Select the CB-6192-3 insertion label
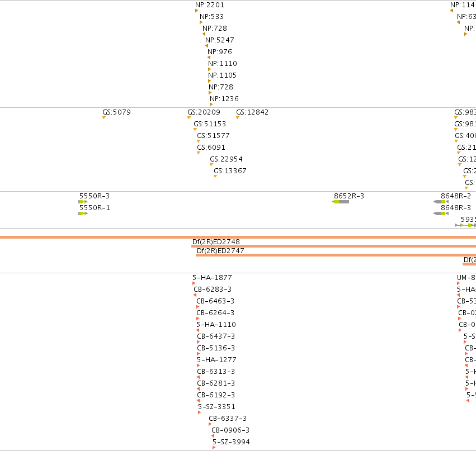 216,395
